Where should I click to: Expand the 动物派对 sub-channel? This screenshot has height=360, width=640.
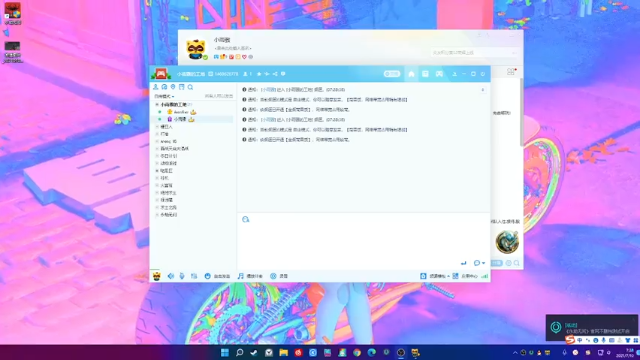pyautogui.click(x=157, y=163)
